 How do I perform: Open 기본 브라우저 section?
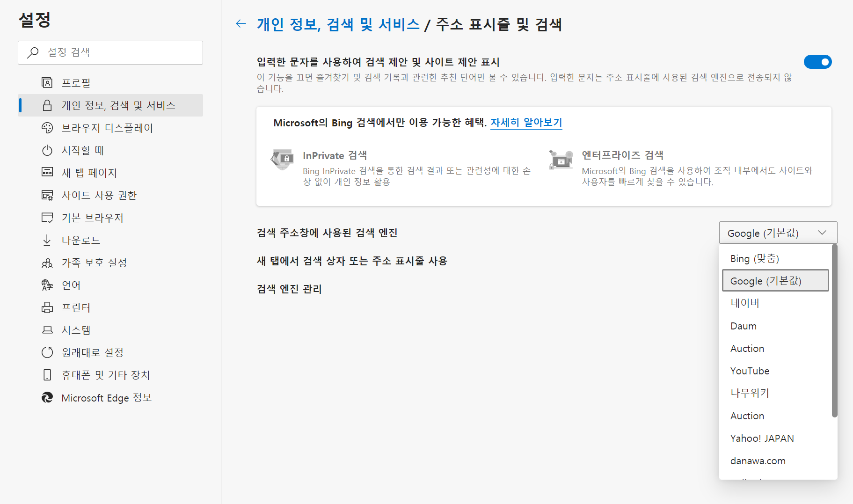(110, 218)
